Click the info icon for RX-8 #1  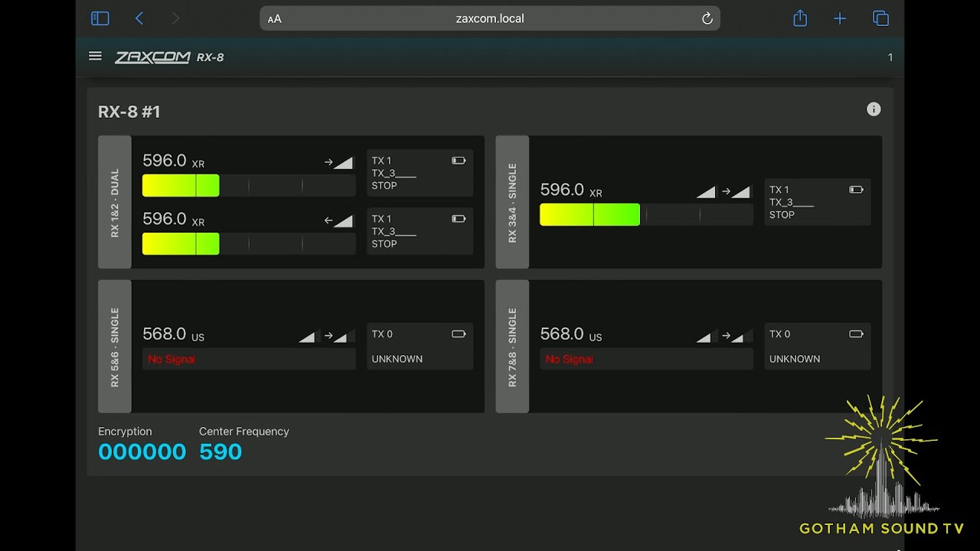click(874, 109)
